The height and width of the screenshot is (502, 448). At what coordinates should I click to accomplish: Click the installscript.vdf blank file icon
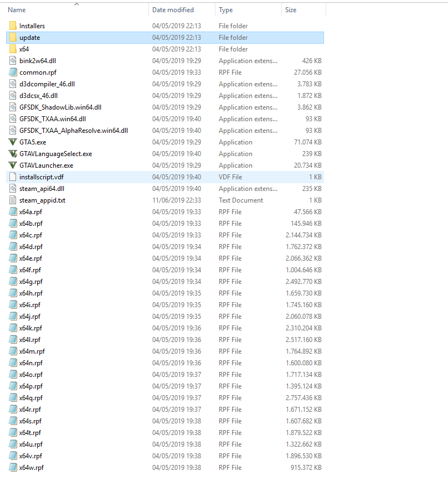13,177
